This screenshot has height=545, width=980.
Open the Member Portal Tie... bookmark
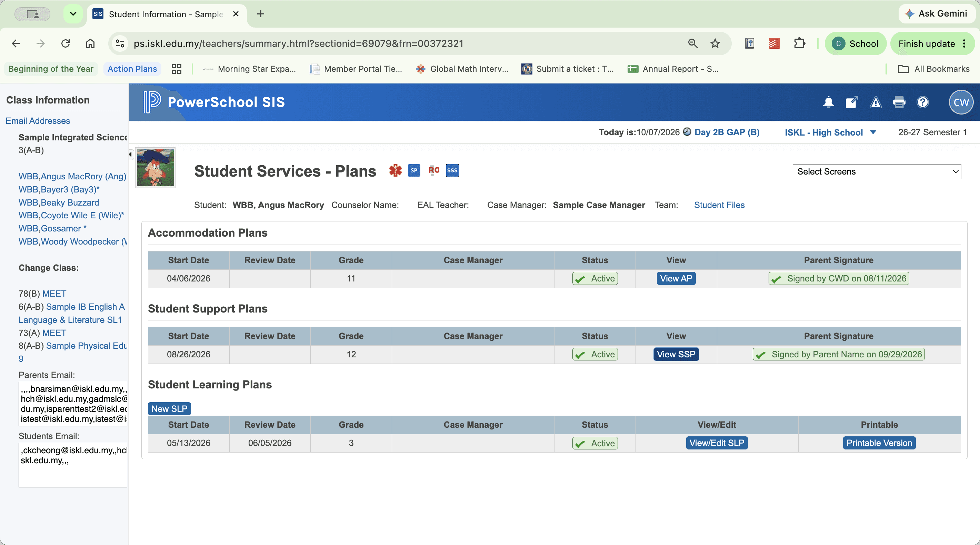pos(356,69)
